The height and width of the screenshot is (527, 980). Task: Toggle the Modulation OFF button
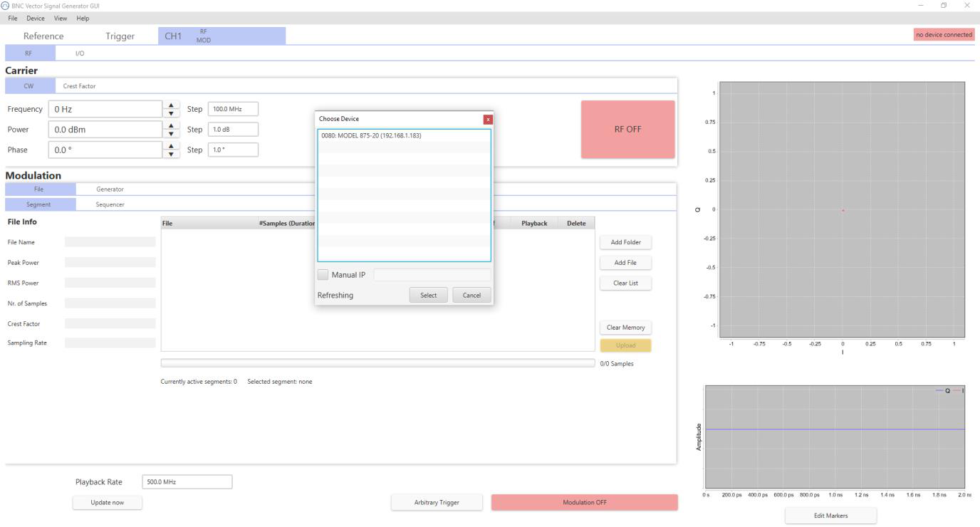click(584, 502)
